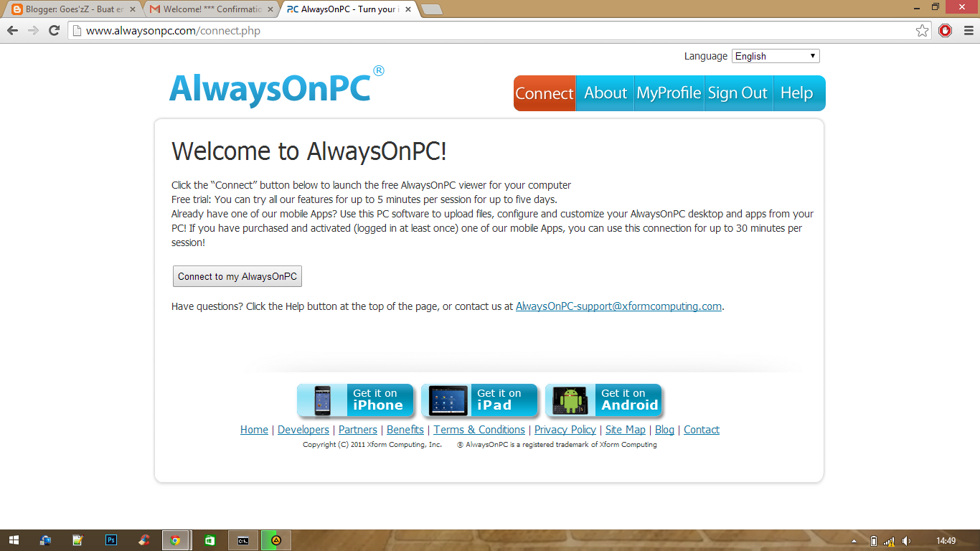Click the AlwaysOnPC-support email link
980x551 pixels.
click(x=618, y=306)
